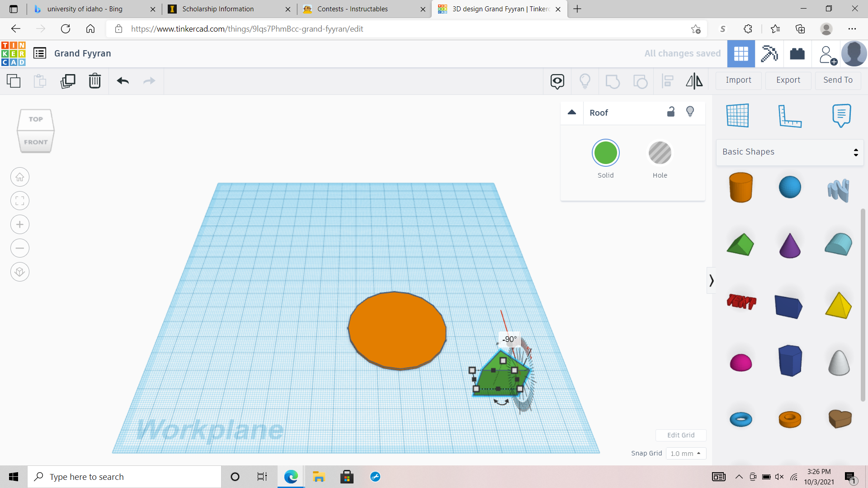Open the design list icon beside title
The image size is (868, 488).
[x=40, y=53]
